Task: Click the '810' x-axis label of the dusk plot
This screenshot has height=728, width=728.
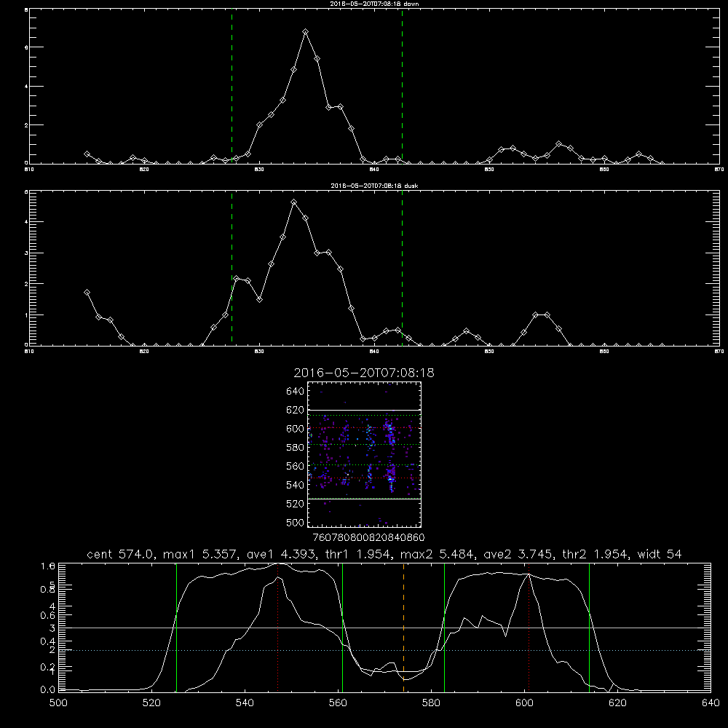Action: tap(29, 352)
